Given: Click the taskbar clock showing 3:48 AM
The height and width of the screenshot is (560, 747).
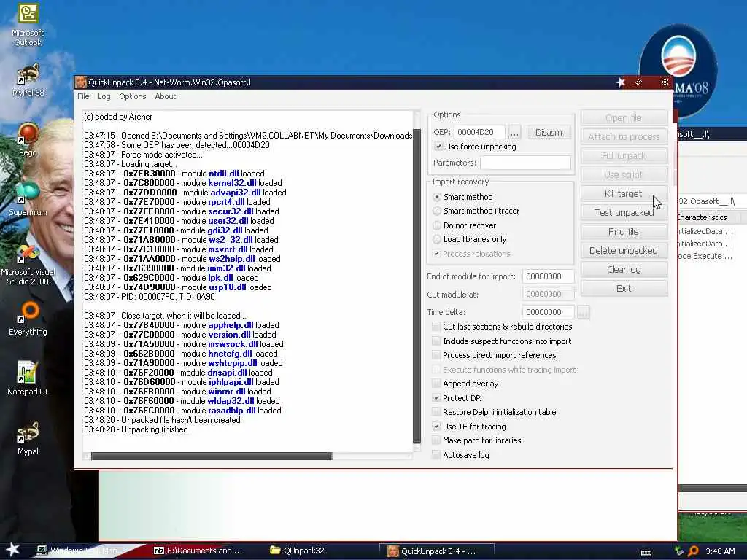Looking at the screenshot, I should click(720, 551).
